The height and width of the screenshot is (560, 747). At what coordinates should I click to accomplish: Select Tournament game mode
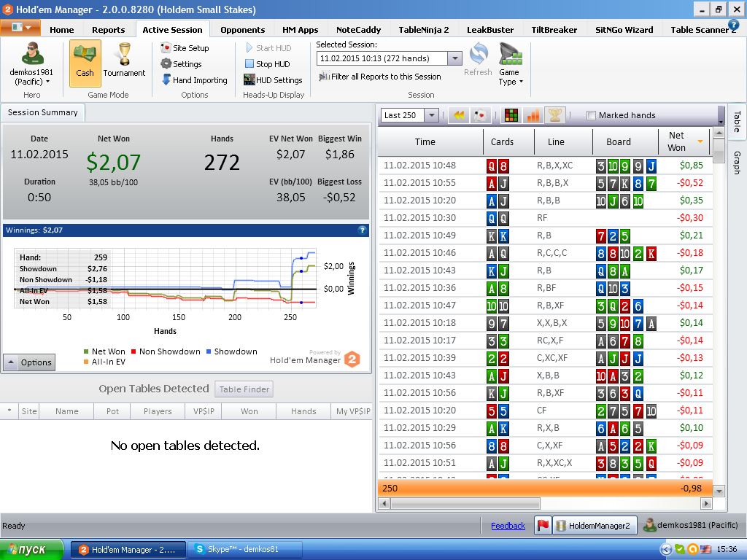(124, 60)
